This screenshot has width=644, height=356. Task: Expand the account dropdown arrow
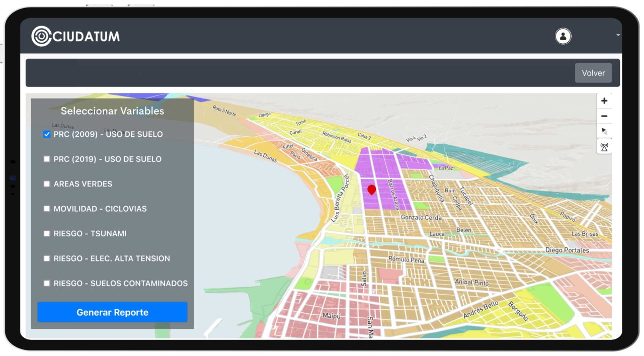(x=618, y=35)
